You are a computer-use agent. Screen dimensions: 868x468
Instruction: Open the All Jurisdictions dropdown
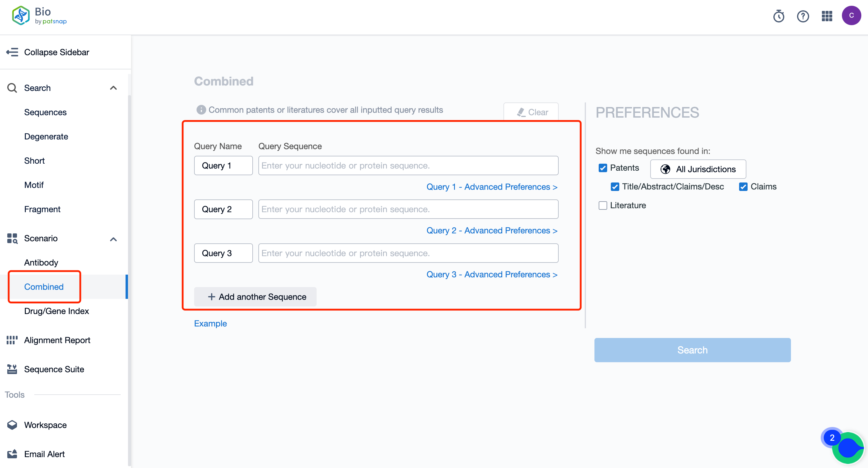(698, 169)
